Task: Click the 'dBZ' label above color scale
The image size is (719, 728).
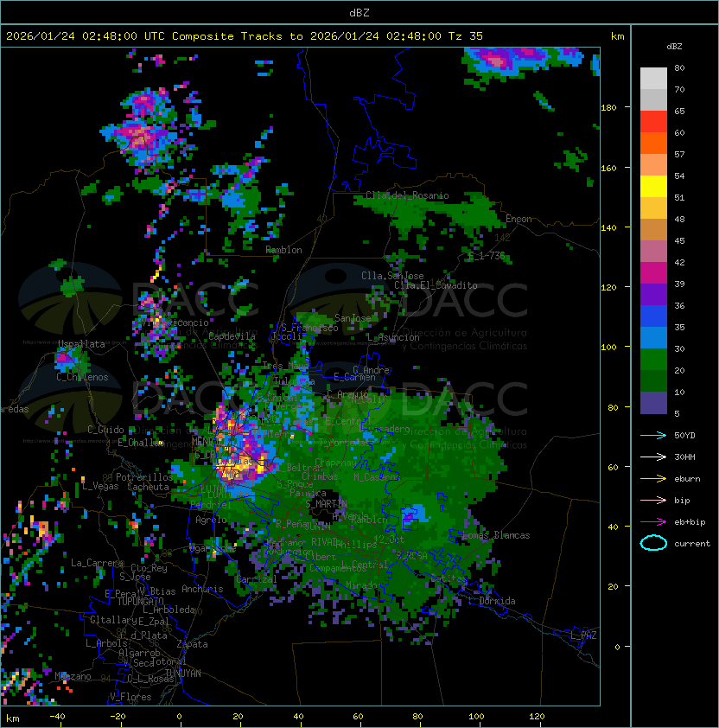Action: 674,47
